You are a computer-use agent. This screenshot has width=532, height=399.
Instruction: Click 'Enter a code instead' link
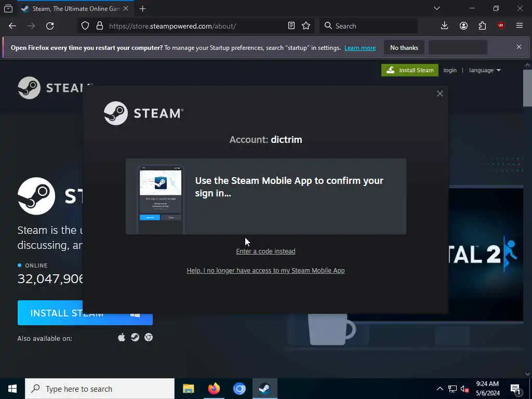click(265, 251)
